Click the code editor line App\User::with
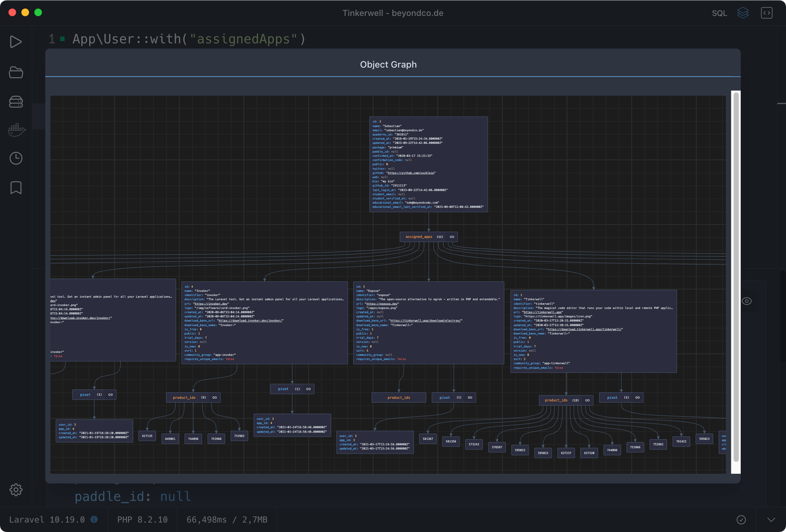786x532 pixels. 189,39
